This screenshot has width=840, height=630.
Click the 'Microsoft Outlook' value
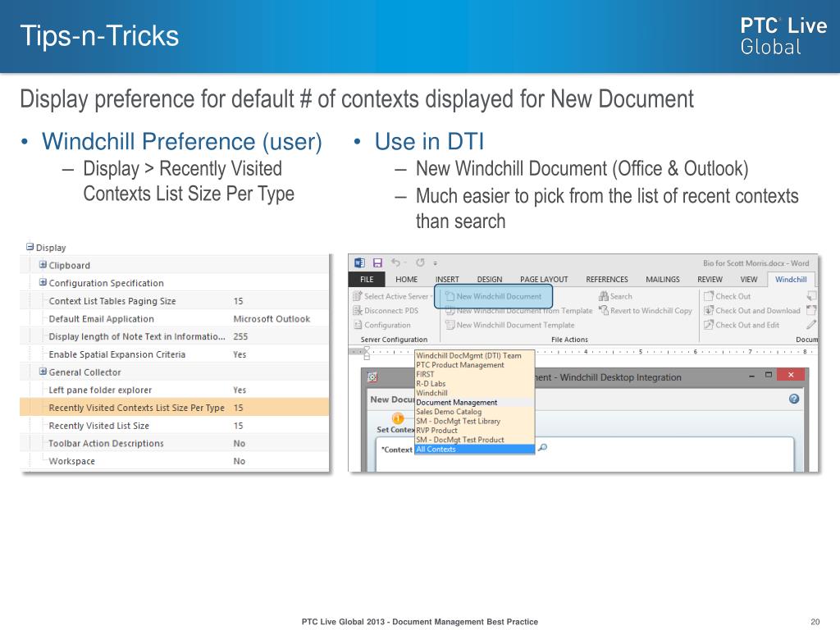pos(272,319)
